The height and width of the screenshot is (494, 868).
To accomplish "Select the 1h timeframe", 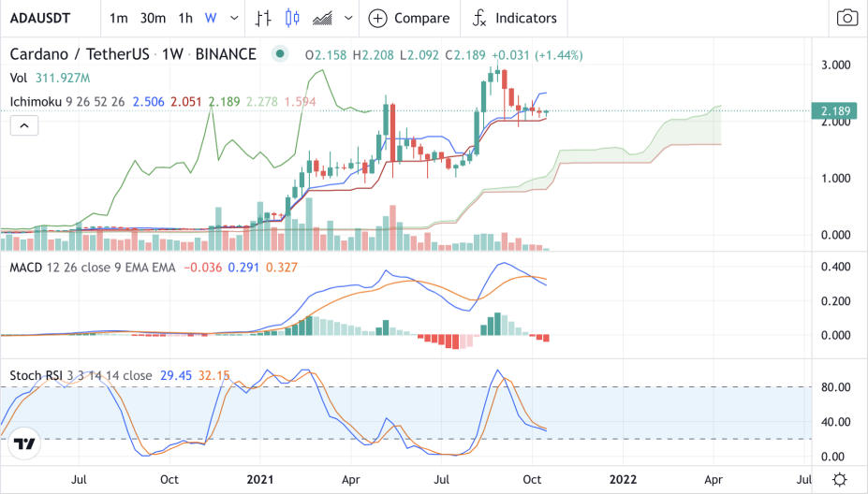I will (185, 18).
